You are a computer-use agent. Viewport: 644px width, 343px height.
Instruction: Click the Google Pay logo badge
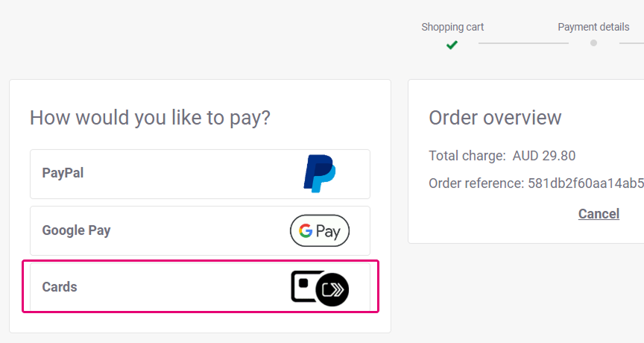tap(319, 231)
